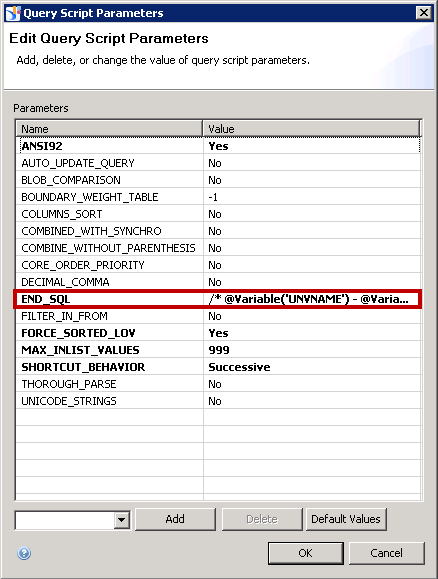Image resolution: width=438 pixels, height=579 pixels.
Task: Click Cancel to discard parameter changes
Action: pyautogui.click(x=386, y=553)
